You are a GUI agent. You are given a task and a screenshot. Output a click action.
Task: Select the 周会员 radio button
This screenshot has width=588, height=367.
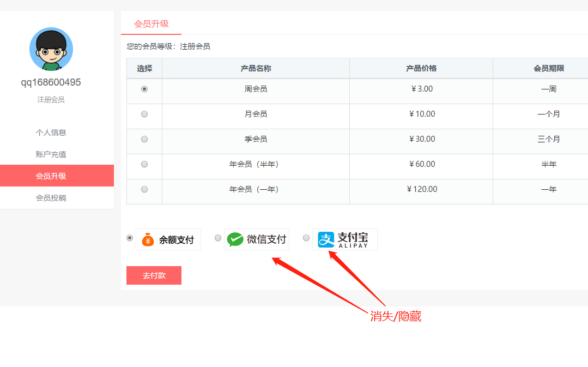tap(144, 89)
